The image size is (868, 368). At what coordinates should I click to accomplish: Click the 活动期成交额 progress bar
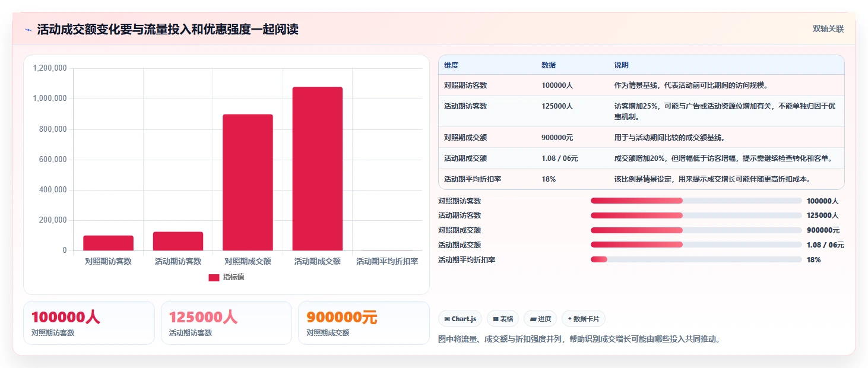click(696, 245)
